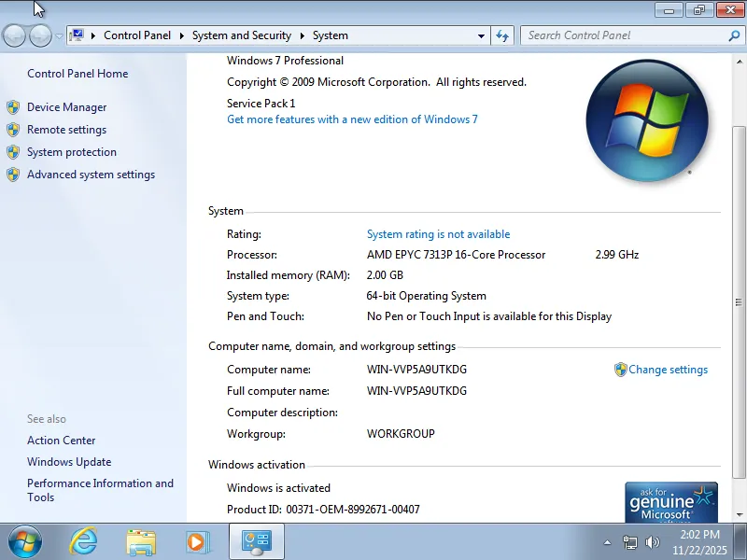This screenshot has height=560, width=747.
Task: Open the recent pages dropdown arrow
Action: pyautogui.click(x=59, y=35)
